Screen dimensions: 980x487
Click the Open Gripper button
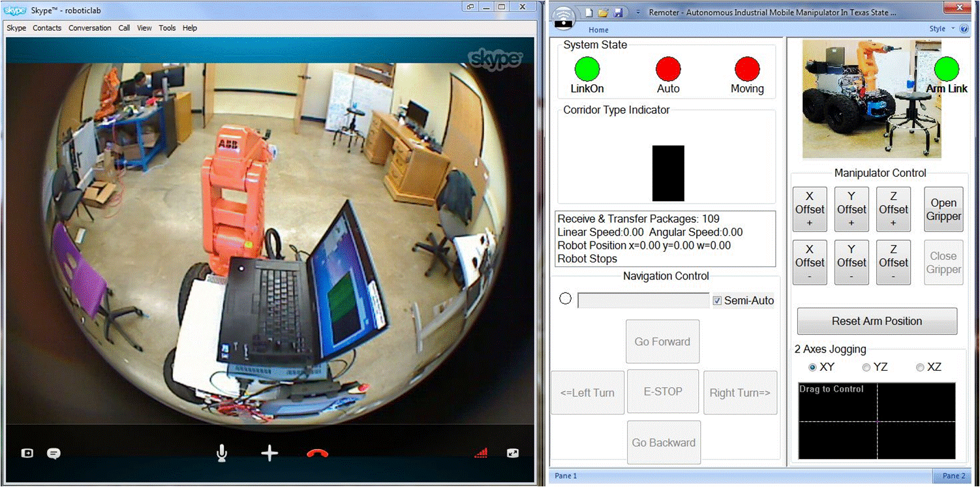[x=943, y=210]
